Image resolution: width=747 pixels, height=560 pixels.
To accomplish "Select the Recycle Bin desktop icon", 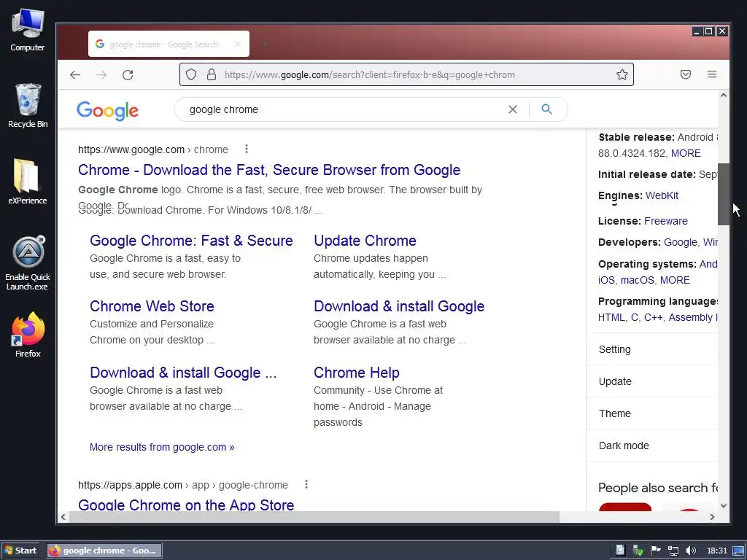I will coord(28,106).
